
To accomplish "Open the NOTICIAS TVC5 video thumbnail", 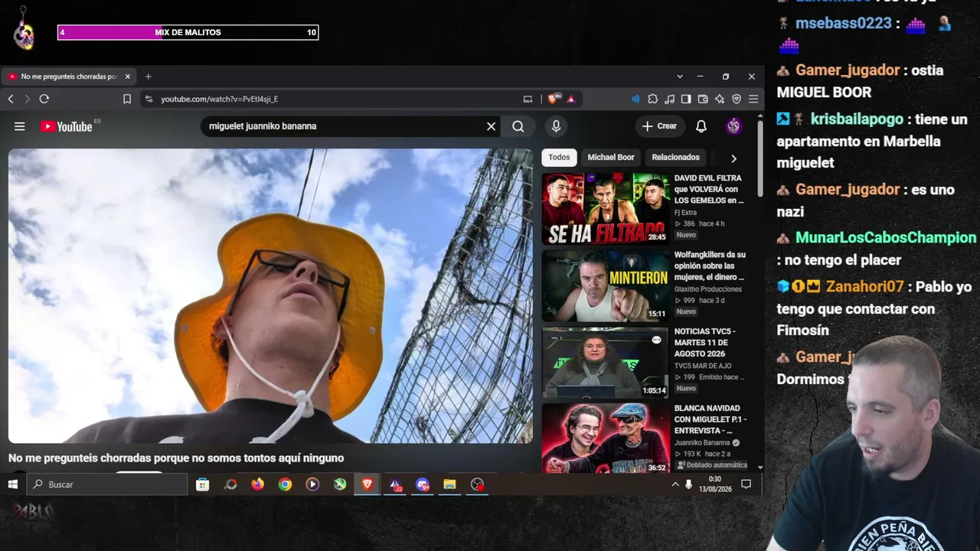I will 606,363.
